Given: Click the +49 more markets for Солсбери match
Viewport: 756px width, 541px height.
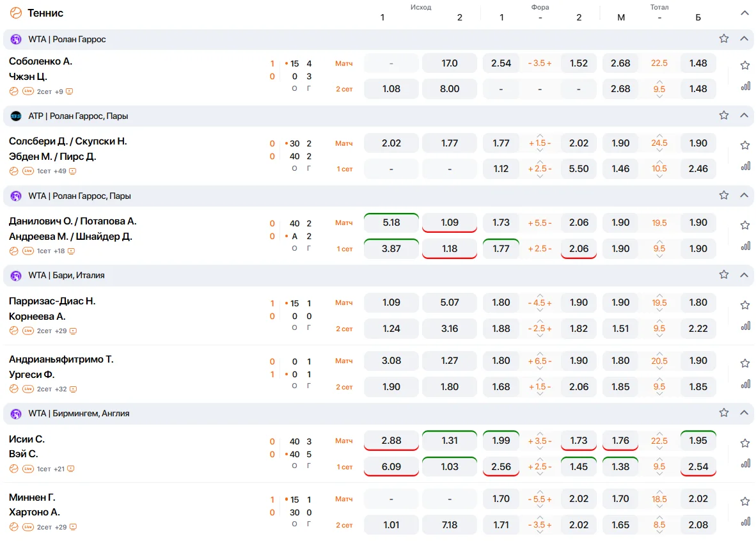Looking at the screenshot, I should click(60, 171).
